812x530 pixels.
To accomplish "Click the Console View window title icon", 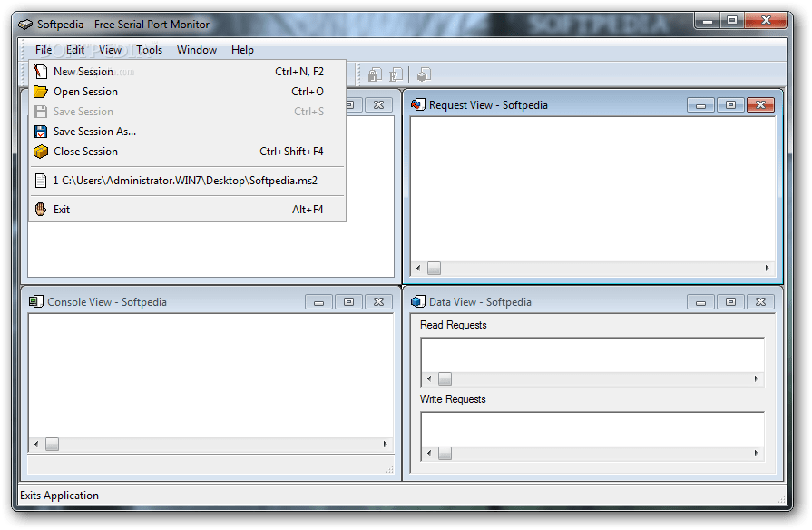I will tap(35, 301).
